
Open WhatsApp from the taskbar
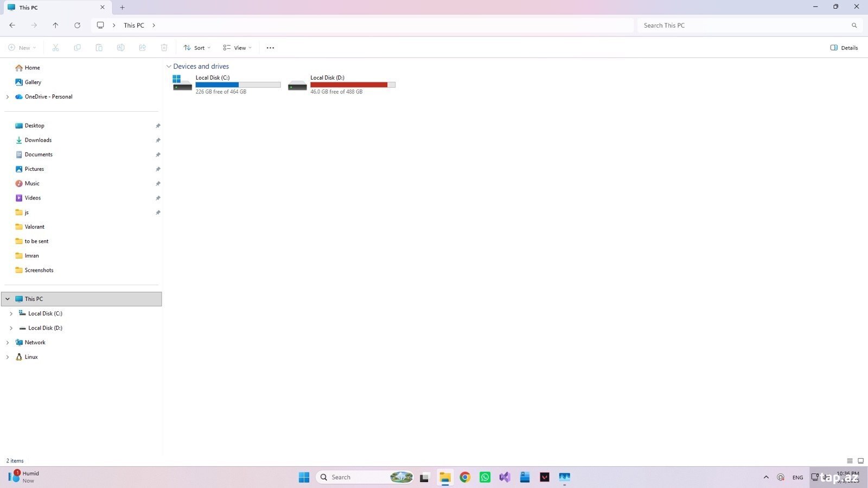tap(485, 477)
